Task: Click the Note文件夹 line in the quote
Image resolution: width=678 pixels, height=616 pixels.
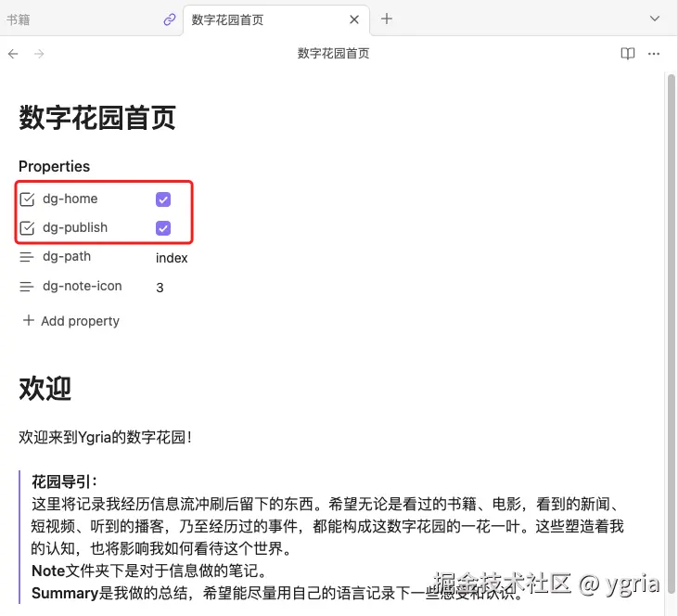Action: 148,571
